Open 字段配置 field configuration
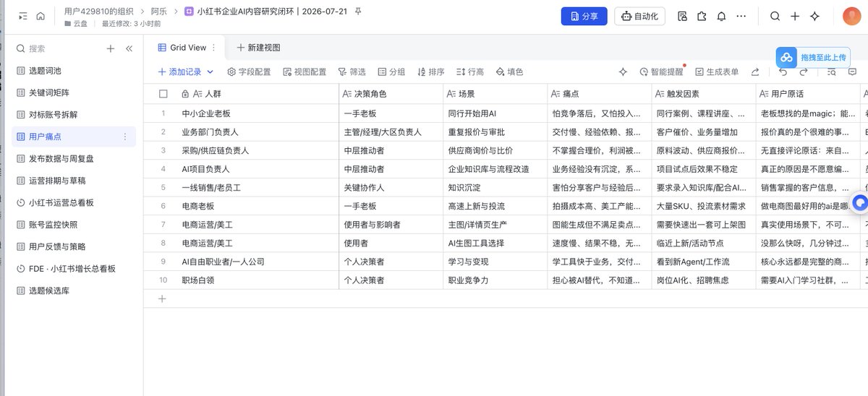 pos(249,72)
